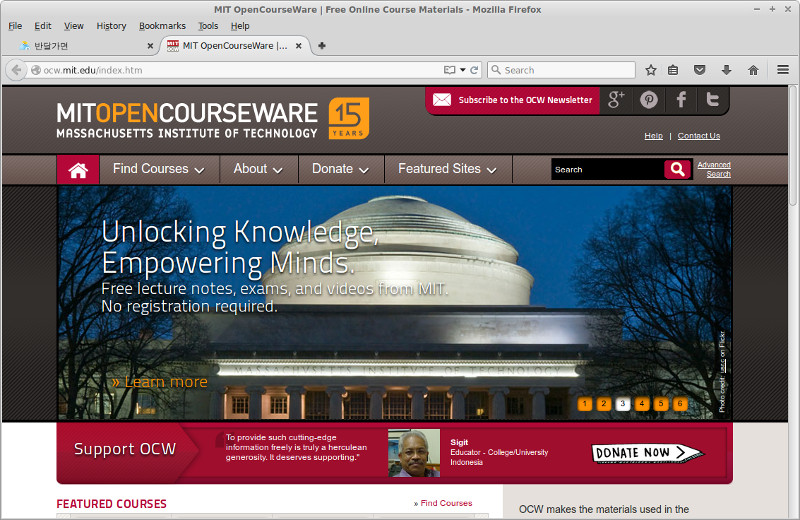Screen dimensions: 800x520
Task: Focus the OCW site search box
Action: (x=607, y=169)
